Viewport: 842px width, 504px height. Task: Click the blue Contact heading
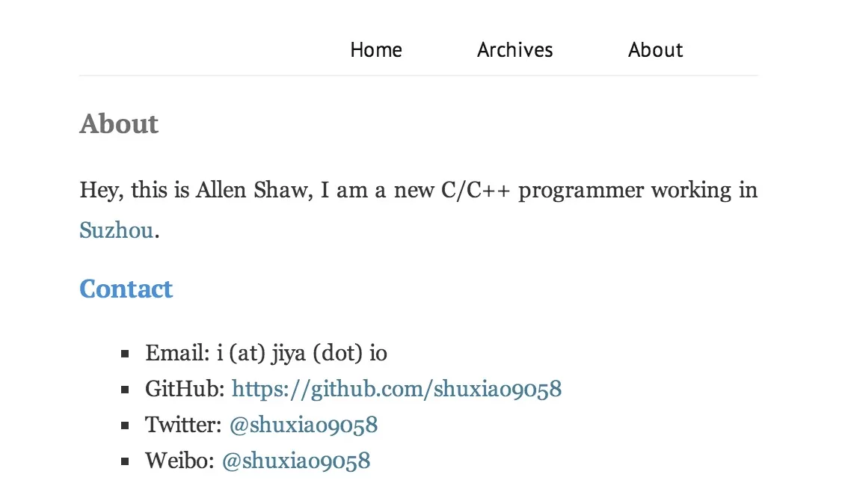point(126,289)
